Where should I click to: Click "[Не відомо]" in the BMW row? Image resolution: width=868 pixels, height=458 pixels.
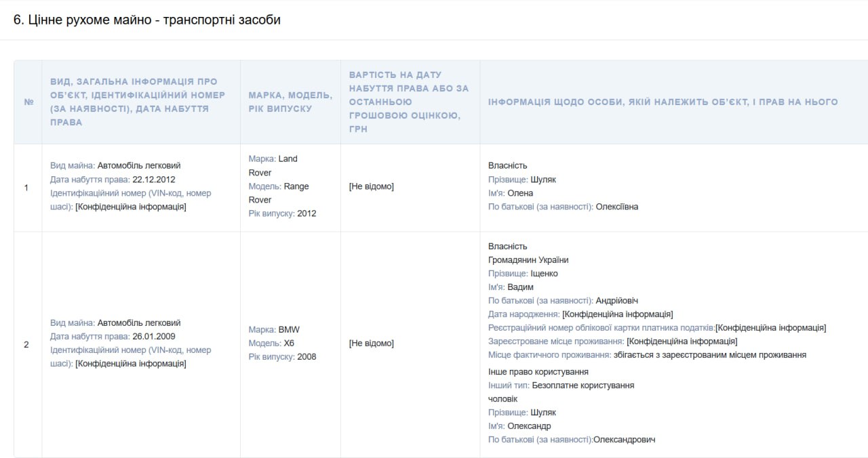371,343
